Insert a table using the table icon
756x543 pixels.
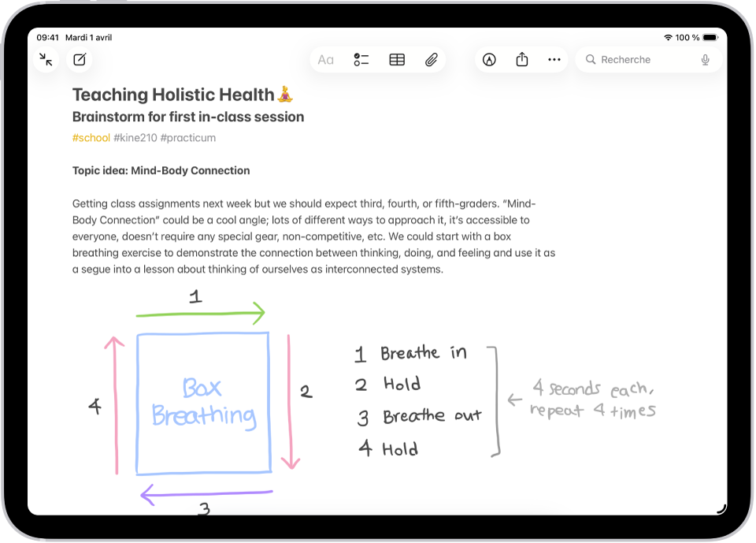coord(396,59)
